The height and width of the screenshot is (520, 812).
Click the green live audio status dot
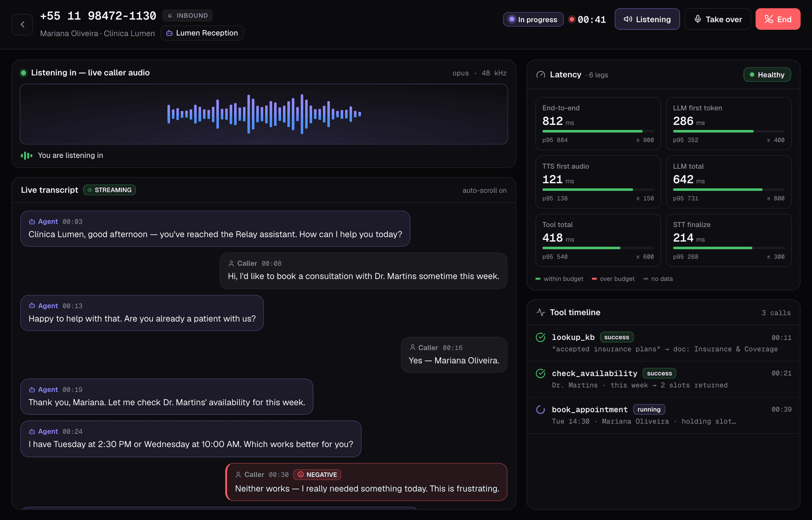click(23, 73)
